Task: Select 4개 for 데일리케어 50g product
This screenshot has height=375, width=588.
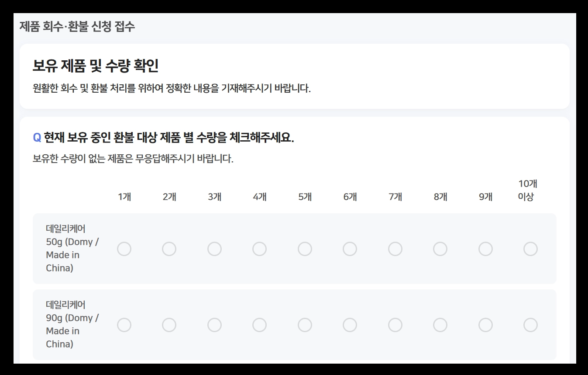Action: pos(260,249)
